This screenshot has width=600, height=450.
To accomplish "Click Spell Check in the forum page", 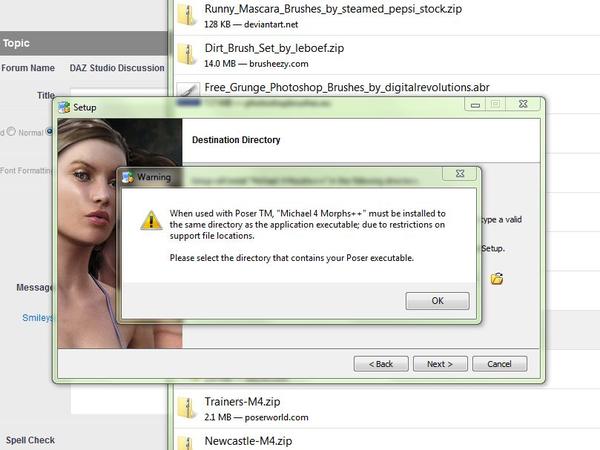I will 30,440.
